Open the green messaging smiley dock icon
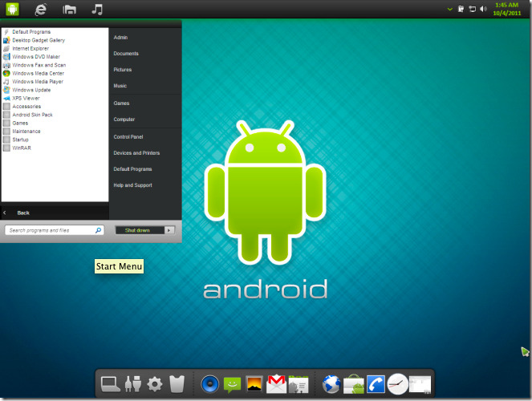This screenshot has width=532, height=401. [x=232, y=385]
